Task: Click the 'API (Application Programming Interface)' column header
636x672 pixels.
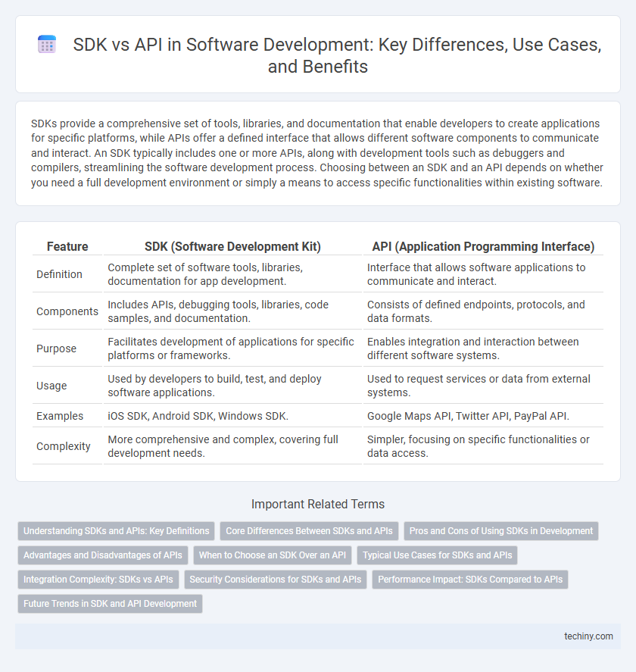Action: coord(483,246)
